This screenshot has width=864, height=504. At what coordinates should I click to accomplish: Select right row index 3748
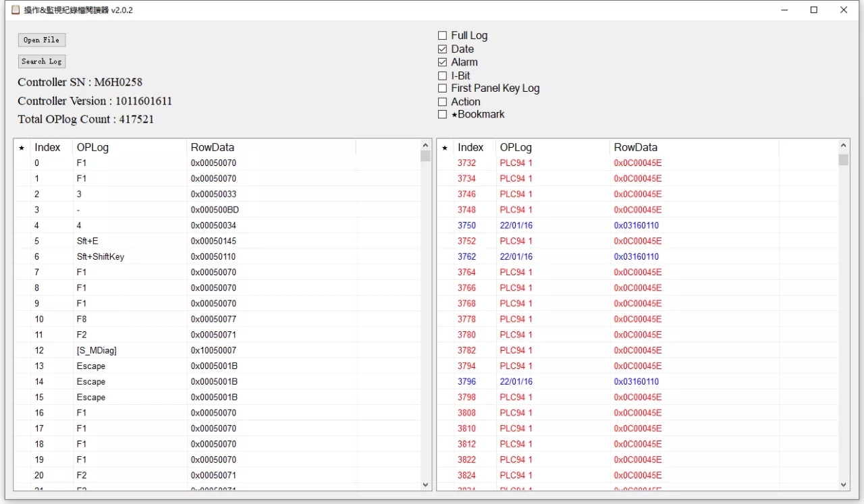tap(638, 210)
